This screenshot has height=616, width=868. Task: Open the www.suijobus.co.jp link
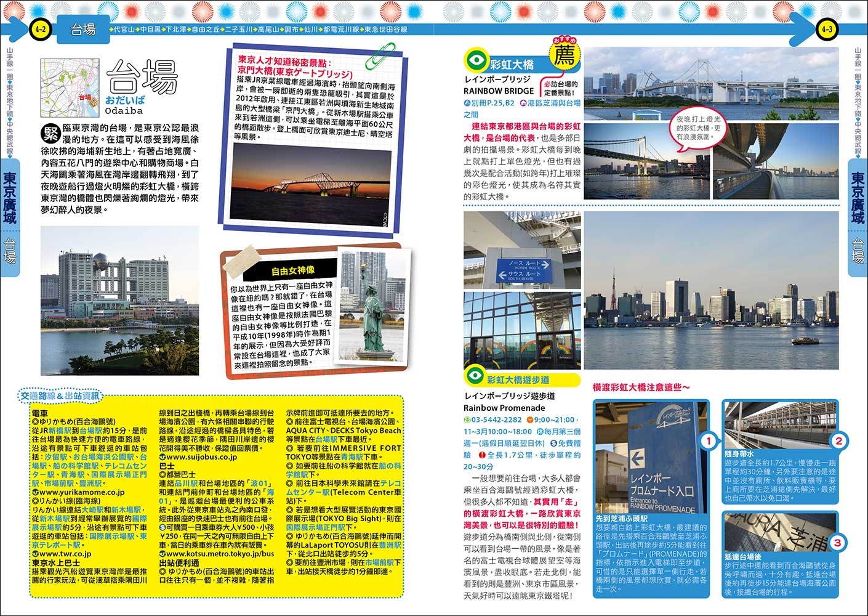coord(201,457)
